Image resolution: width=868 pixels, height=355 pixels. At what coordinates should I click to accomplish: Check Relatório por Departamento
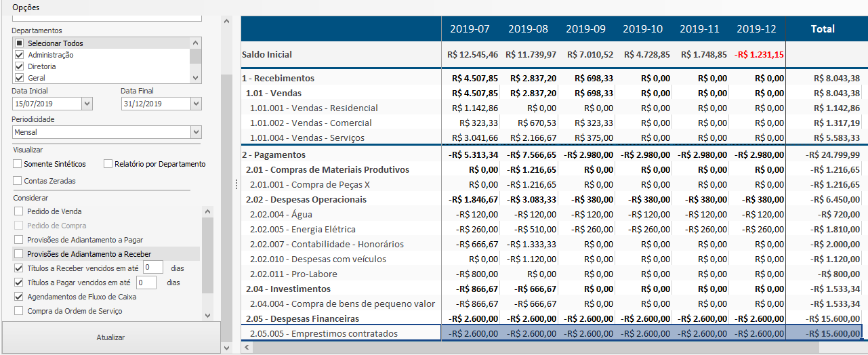point(108,164)
